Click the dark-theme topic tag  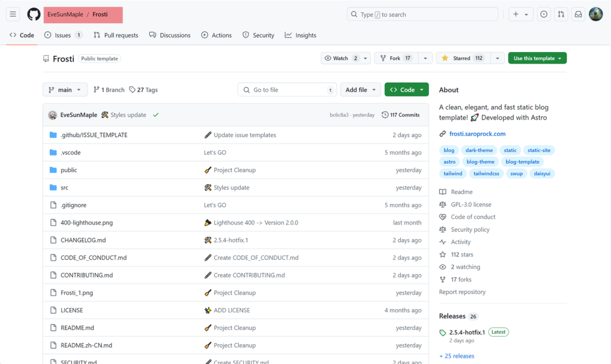click(479, 150)
